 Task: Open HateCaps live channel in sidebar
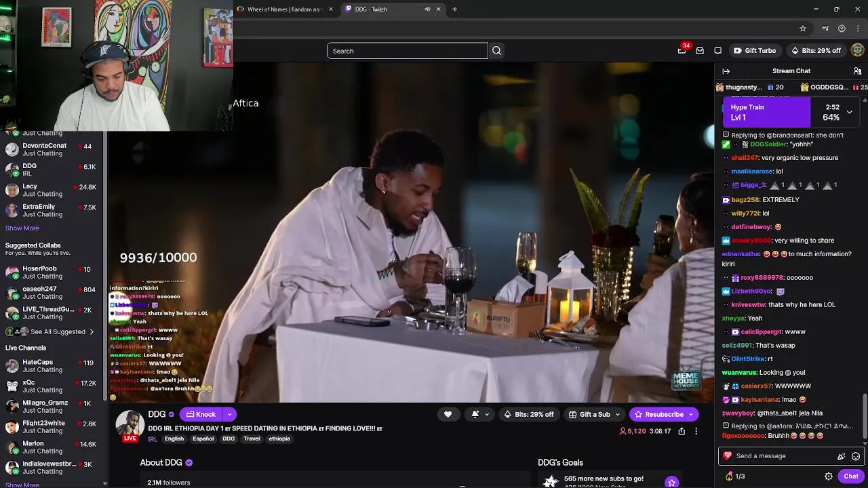point(52,366)
